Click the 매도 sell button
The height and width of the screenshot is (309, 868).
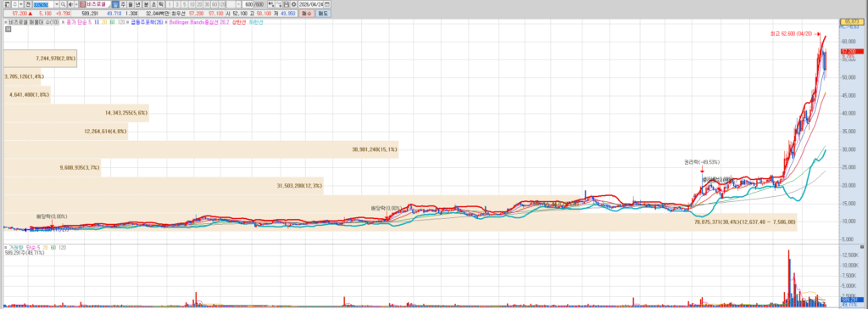322,14
